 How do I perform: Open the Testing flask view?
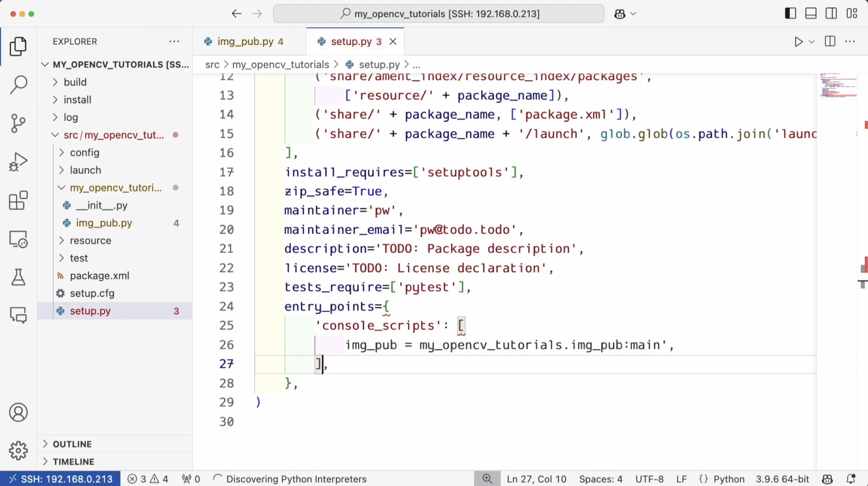click(18, 278)
